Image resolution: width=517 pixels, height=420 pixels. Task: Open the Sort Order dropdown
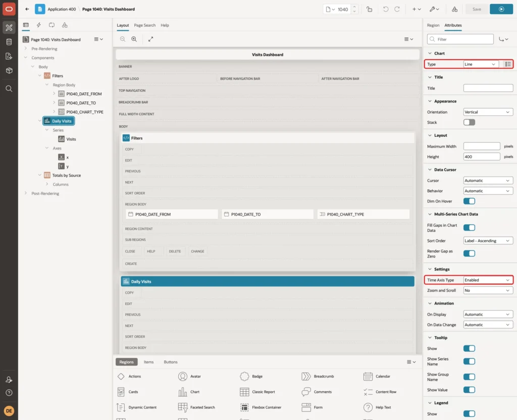pyautogui.click(x=488, y=241)
